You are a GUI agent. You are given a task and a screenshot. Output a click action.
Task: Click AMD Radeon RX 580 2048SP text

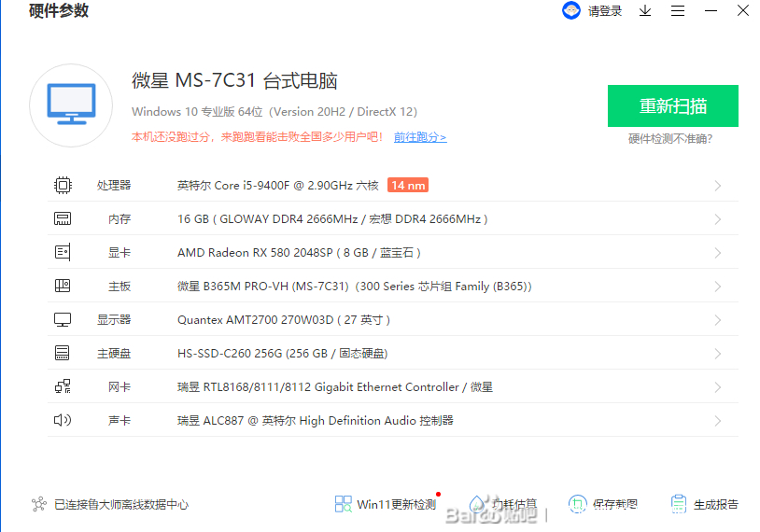pyautogui.click(x=299, y=252)
